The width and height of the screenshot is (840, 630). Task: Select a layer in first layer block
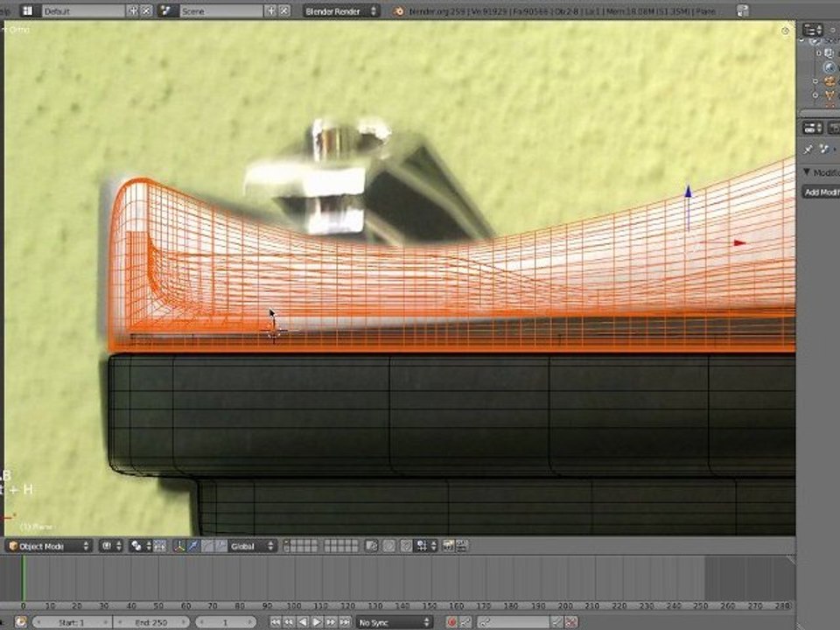pyautogui.click(x=300, y=546)
